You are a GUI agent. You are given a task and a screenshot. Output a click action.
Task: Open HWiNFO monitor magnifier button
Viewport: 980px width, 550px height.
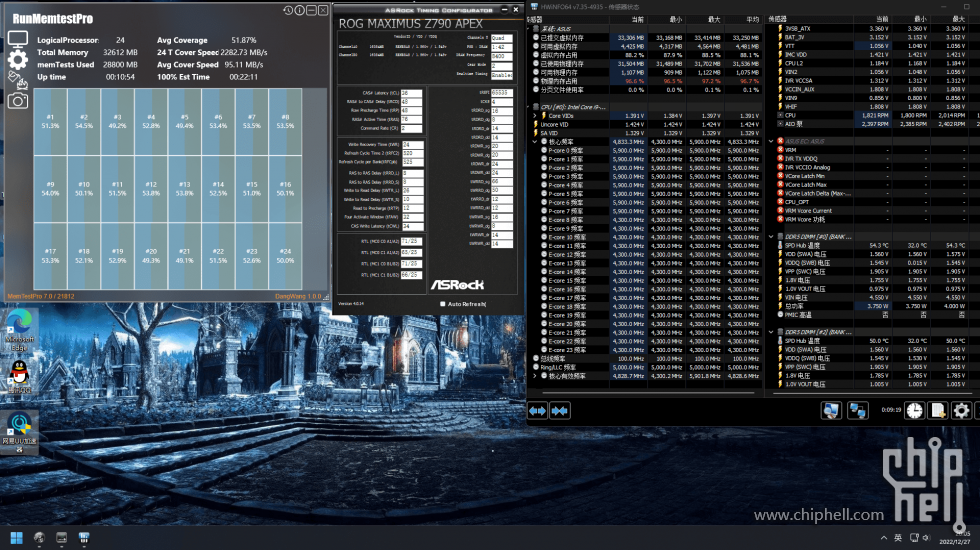pyautogui.click(x=831, y=410)
